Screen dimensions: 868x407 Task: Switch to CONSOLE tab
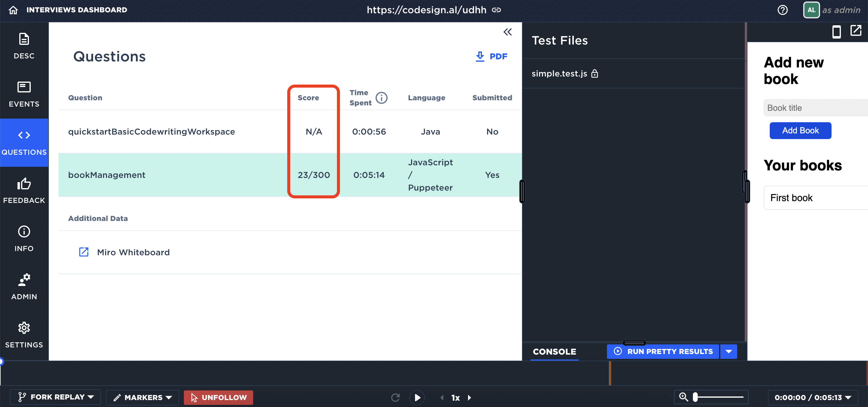pyautogui.click(x=554, y=351)
